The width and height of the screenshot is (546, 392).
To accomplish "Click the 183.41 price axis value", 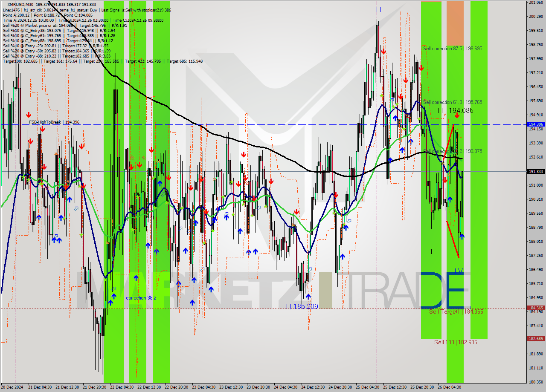I will pos(536,326).
